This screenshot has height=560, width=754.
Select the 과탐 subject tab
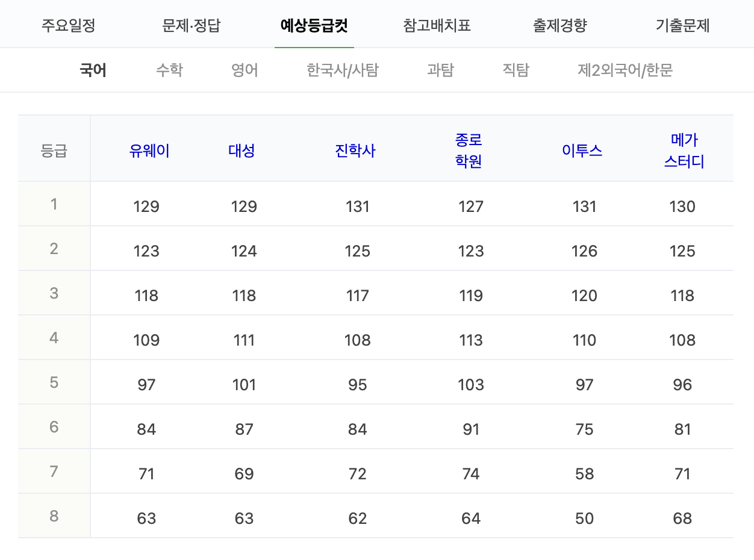[x=439, y=70]
